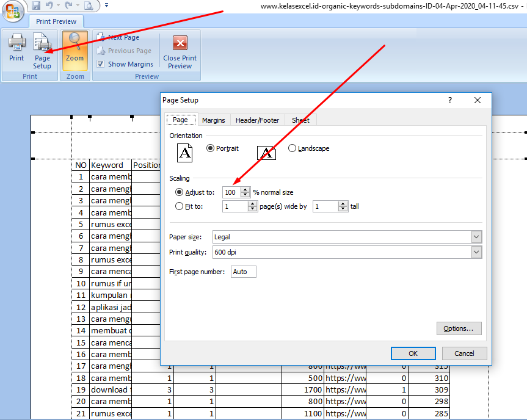The height and width of the screenshot is (420, 527).
Task: Click the Undo icon in quick access toolbar
Action: click(49, 5)
